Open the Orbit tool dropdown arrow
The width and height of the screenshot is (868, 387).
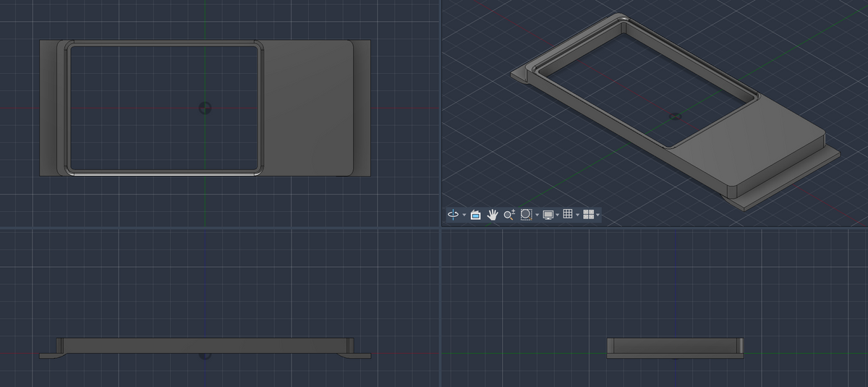point(464,216)
